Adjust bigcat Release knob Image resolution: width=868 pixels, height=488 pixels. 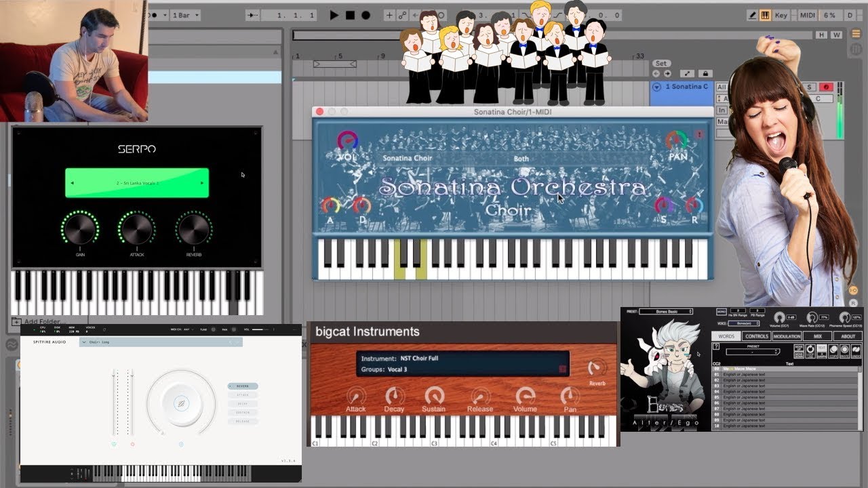(480, 396)
